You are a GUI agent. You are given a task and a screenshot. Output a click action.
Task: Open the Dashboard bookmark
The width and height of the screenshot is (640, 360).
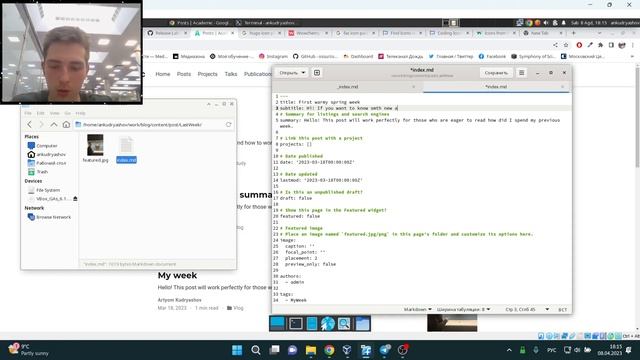coord(358,56)
